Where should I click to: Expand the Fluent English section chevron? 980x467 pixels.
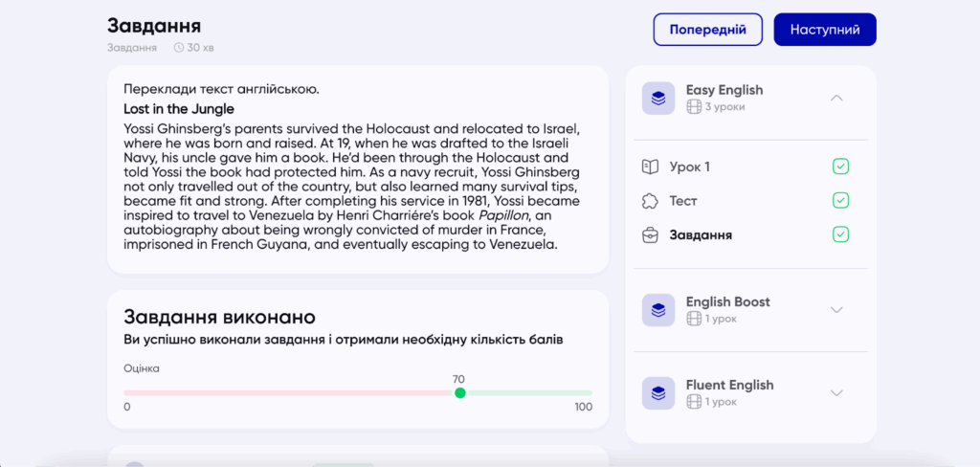pos(836,393)
